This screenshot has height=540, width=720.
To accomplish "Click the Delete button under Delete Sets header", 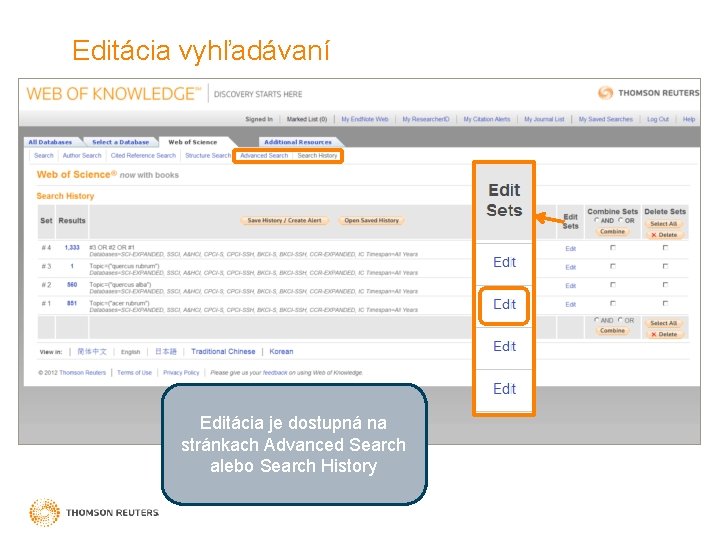I will point(664,235).
